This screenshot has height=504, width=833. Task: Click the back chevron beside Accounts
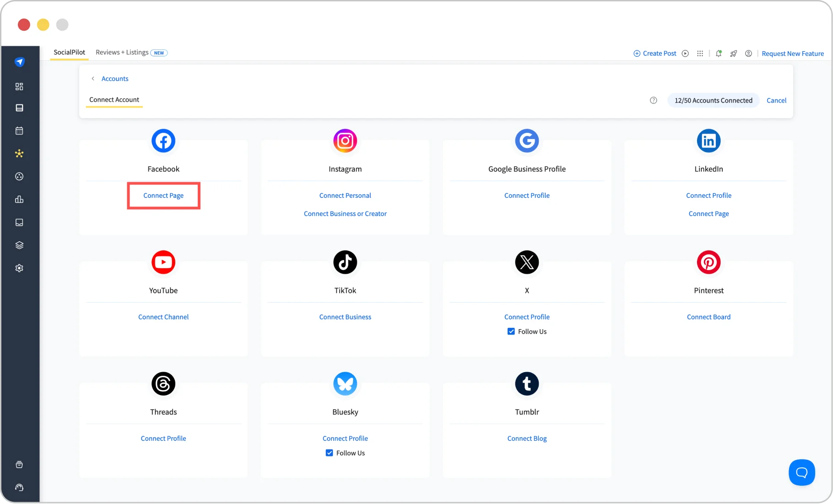click(x=93, y=78)
